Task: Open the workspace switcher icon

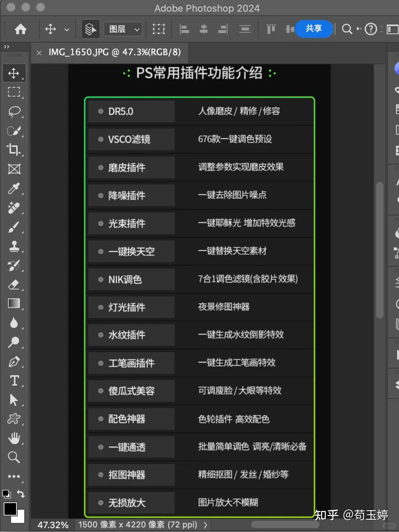Action: [x=392, y=29]
